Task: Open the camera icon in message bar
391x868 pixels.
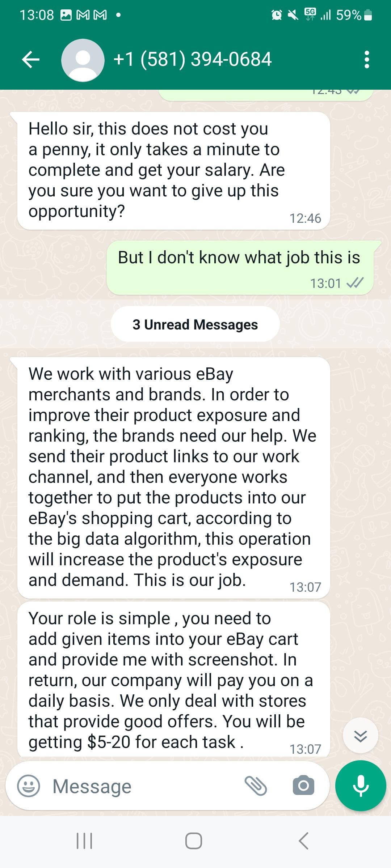Action: 303,785
